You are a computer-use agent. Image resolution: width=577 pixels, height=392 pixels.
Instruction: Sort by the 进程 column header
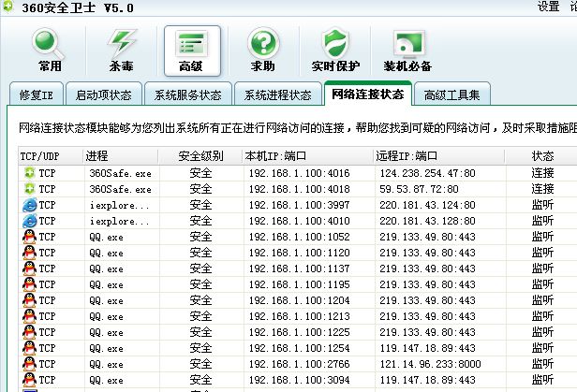pos(121,156)
